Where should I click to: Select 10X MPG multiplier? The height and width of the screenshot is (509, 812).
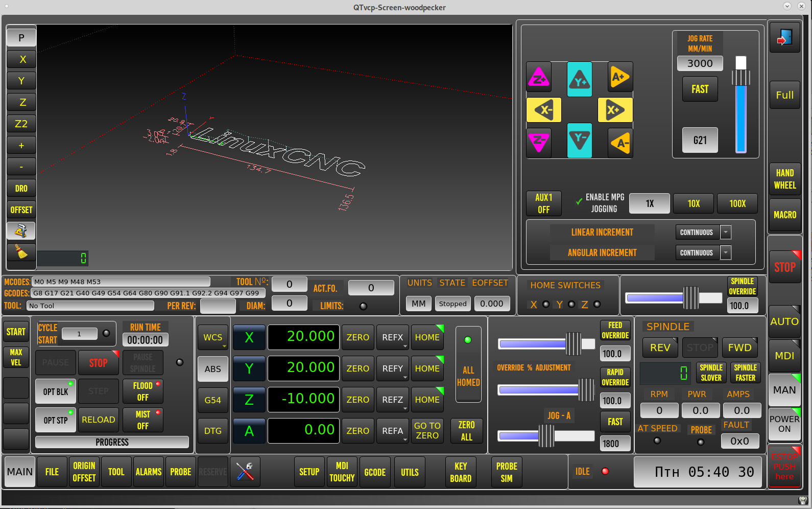click(694, 203)
